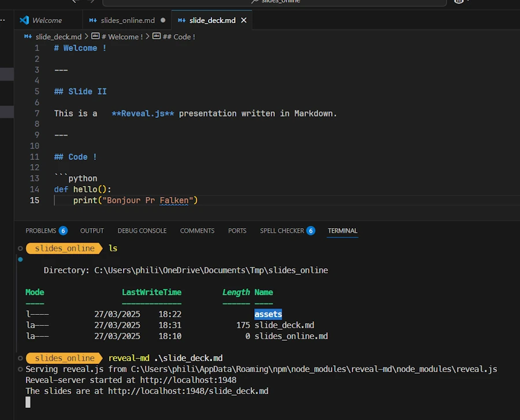Click the unsaved dot on slides_online.md tab

[163, 20]
